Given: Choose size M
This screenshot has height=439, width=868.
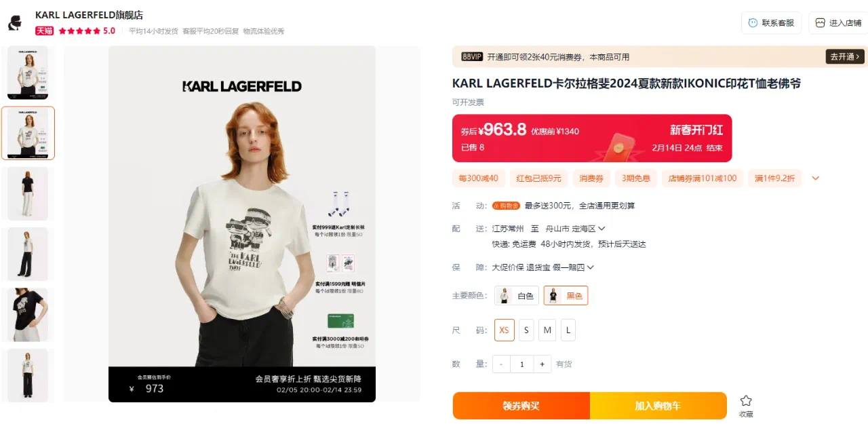Looking at the screenshot, I should pos(547,330).
